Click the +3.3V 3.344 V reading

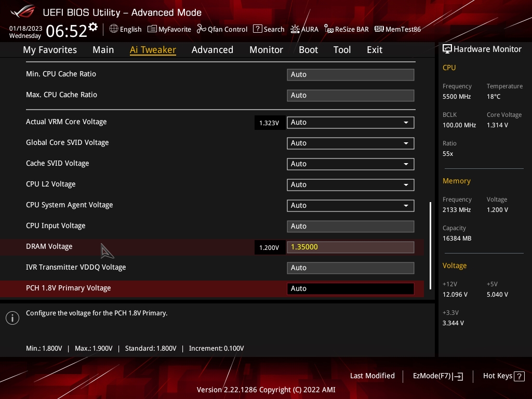pyautogui.click(x=453, y=323)
